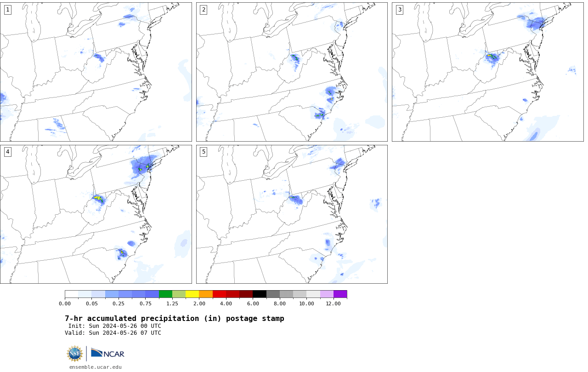Click the 0.05 legend value
588x372 pixels.
click(91, 304)
